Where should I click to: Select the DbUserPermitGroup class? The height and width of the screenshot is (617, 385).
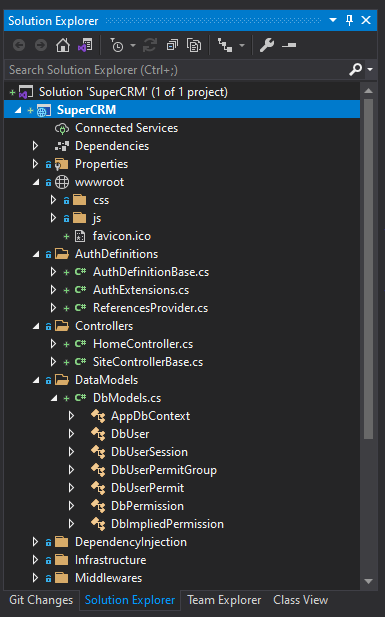pos(164,470)
